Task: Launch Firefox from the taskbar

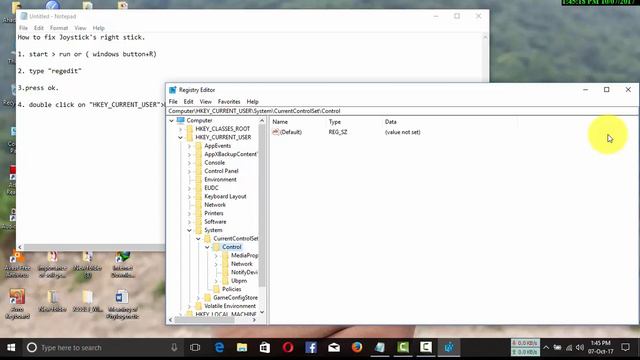Action: point(357,347)
